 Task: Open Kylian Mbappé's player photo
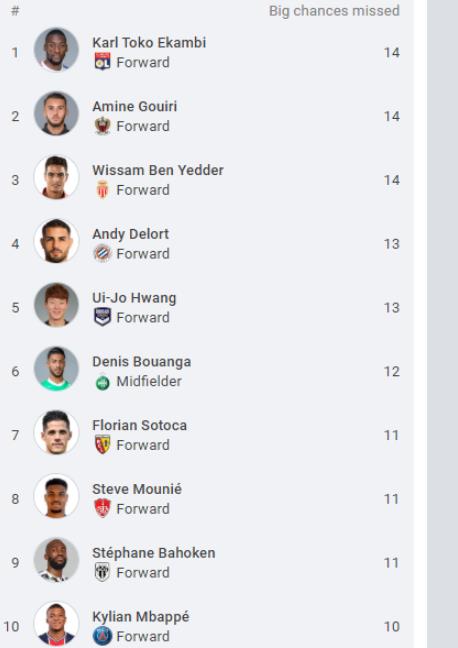tap(56, 624)
